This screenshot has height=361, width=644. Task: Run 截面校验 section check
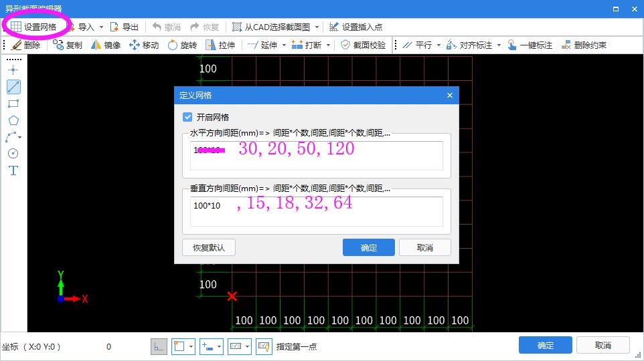(x=363, y=45)
